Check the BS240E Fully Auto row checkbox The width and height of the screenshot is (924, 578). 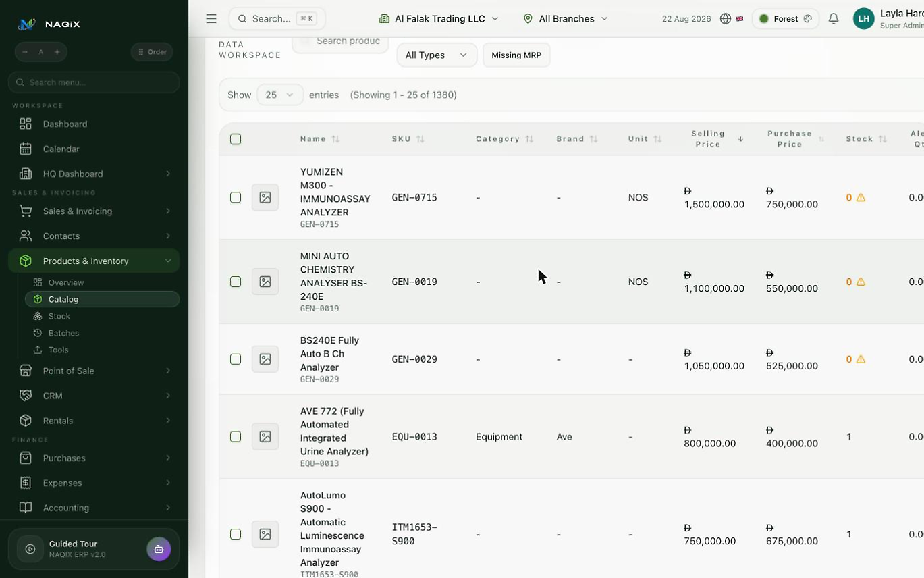[x=236, y=359]
